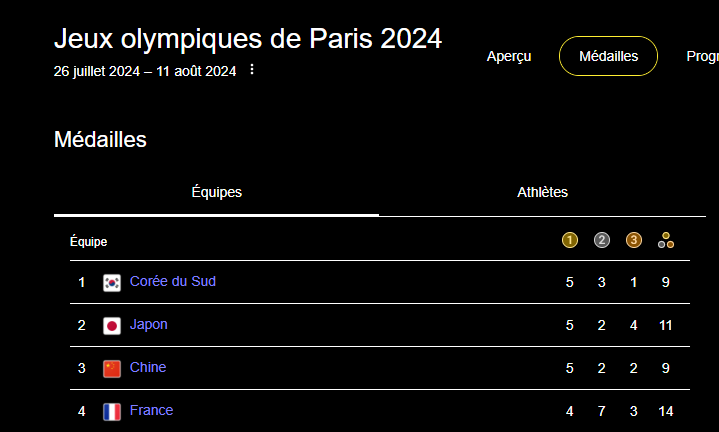Click France's total medal count of 14
Viewport: 719px width, 432px height.
pyautogui.click(x=666, y=411)
